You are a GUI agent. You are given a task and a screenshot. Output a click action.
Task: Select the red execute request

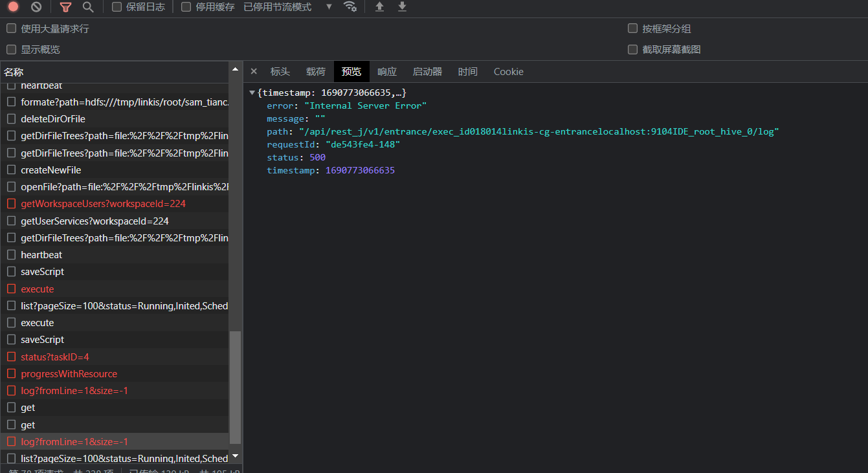tap(115, 289)
